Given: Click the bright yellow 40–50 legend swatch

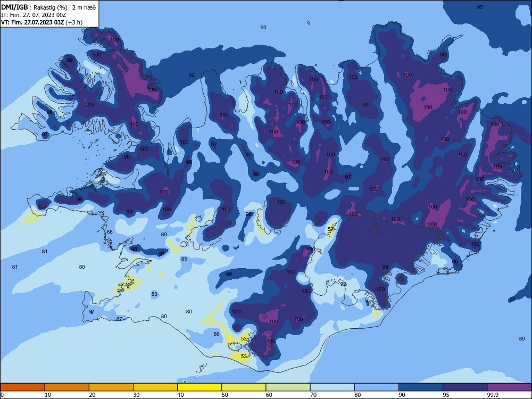Looking at the screenshot, I should click(199, 387).
